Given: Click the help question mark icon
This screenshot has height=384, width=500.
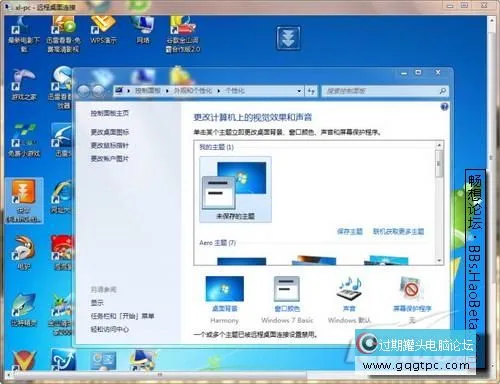Looking at the screenshot, I should (444, 107).
